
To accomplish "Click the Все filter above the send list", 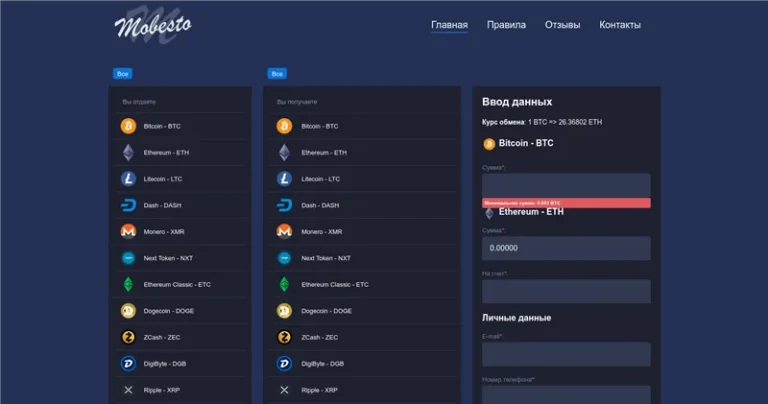I will click(122, 74).
